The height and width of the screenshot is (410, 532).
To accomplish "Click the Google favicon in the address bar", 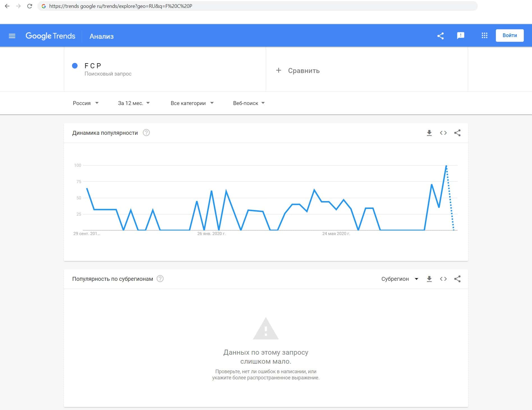I will [x=44, y=6].
